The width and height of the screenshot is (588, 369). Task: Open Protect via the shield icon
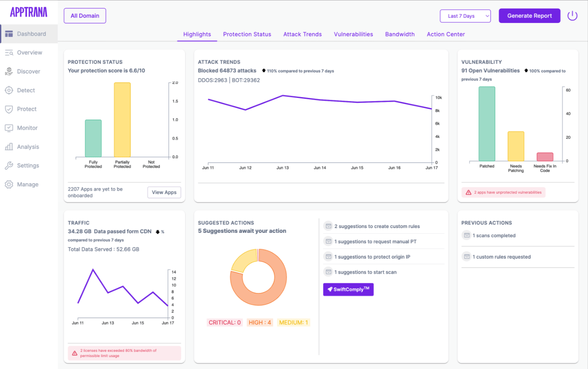(x=9, y=109)
